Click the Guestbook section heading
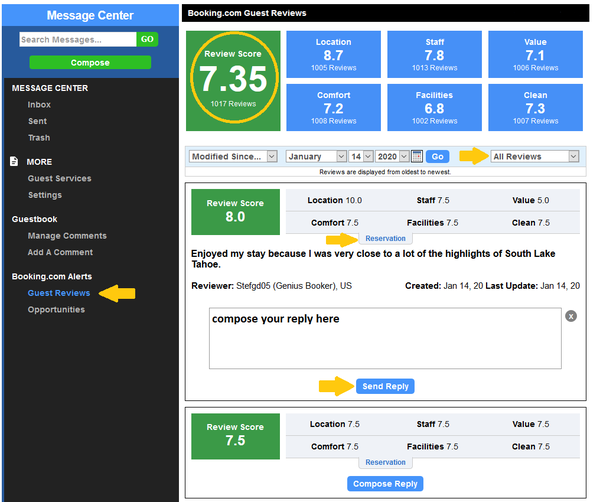 click(34, 219)
